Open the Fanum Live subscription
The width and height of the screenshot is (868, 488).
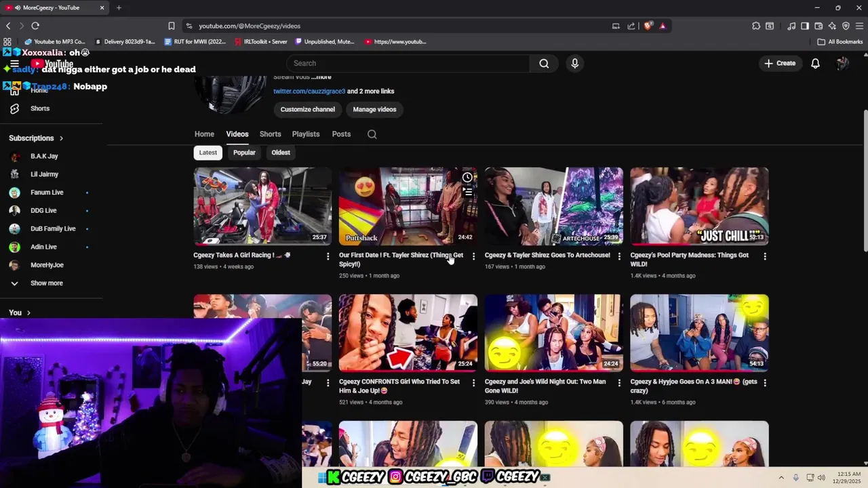tap(47, 192)
